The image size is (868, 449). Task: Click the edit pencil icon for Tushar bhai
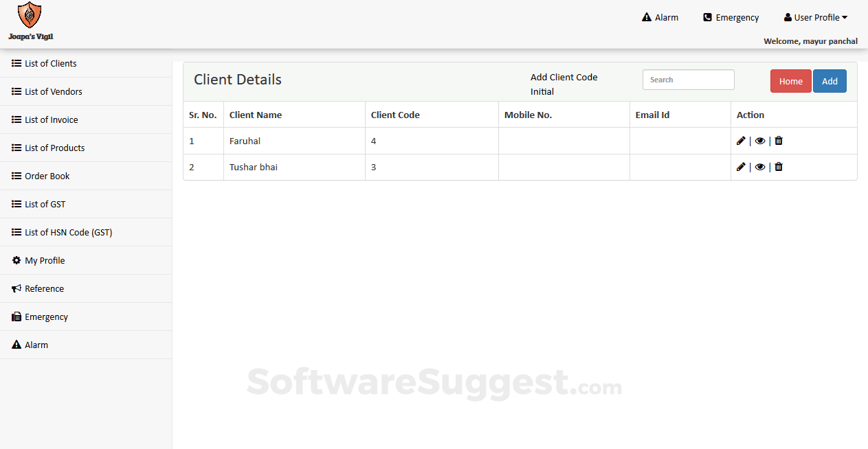pos(741,167)
